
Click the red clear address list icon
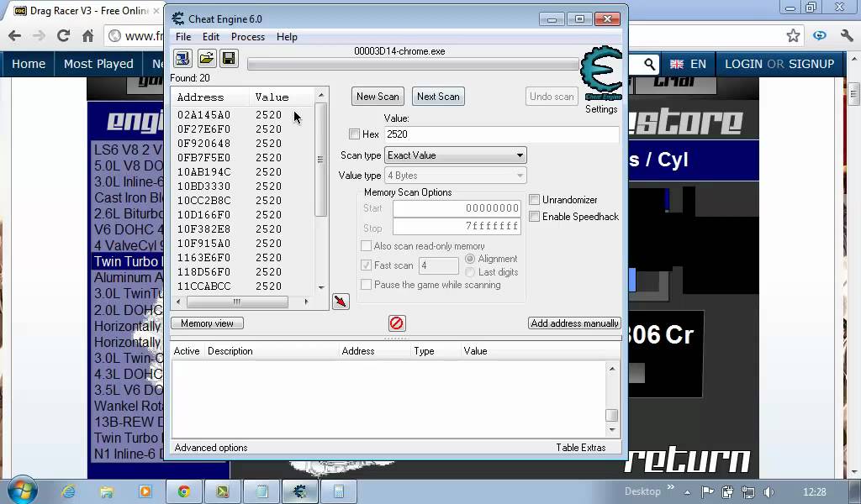pos(397,323)
